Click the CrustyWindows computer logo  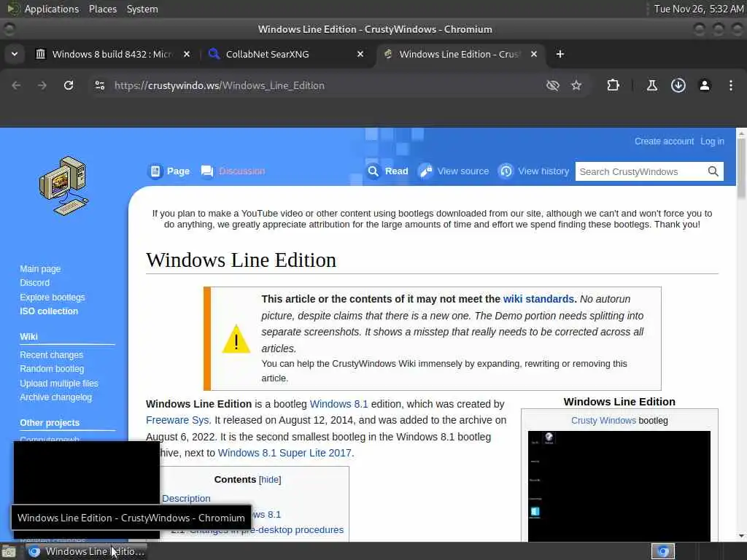coord(64,186)
